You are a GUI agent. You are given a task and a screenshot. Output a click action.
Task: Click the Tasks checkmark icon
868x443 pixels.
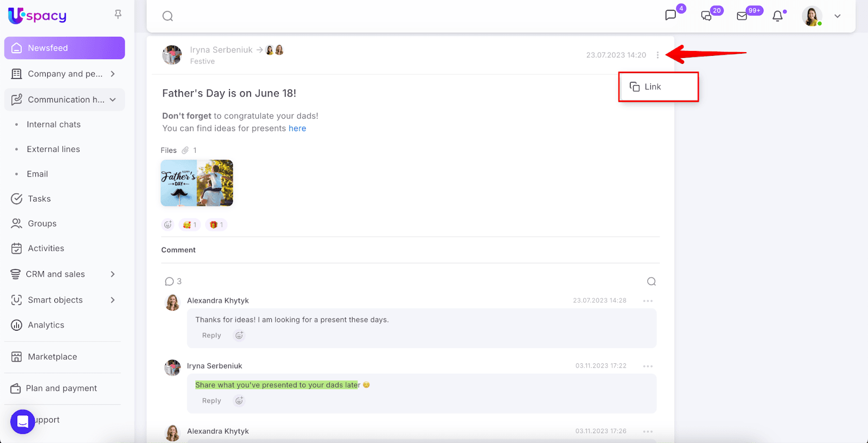pyautogui.click(x=17, y=198)
